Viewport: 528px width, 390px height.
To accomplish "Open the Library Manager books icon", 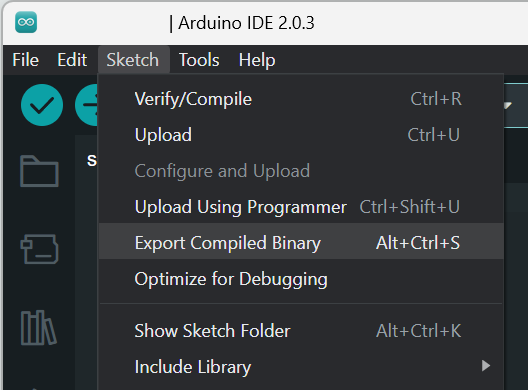I will click(x=38, y=327).
